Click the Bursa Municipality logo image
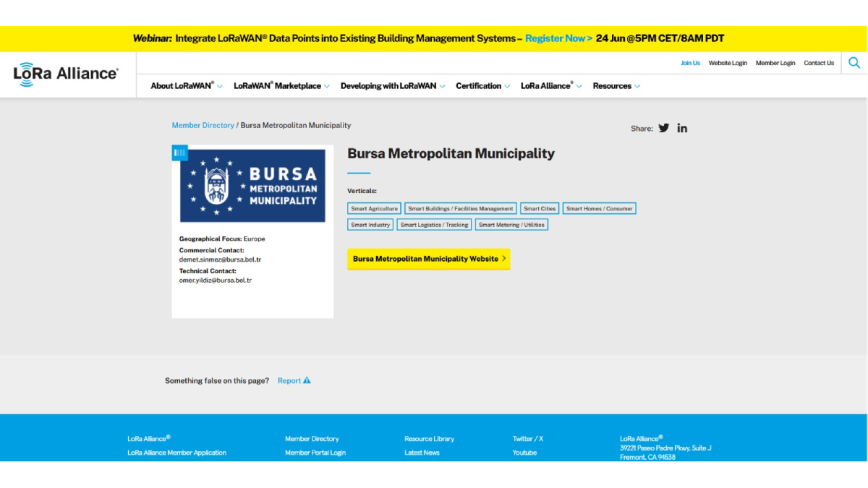The width and height of the screenshot is (868, 488). [252, 186]
